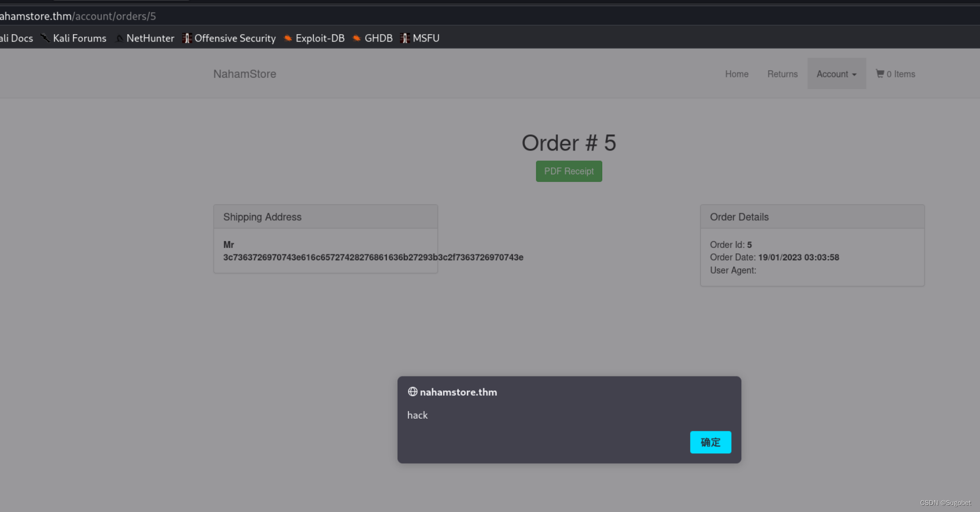
Task: Click the Shipping Address panel header
Action: click(326, 217)
